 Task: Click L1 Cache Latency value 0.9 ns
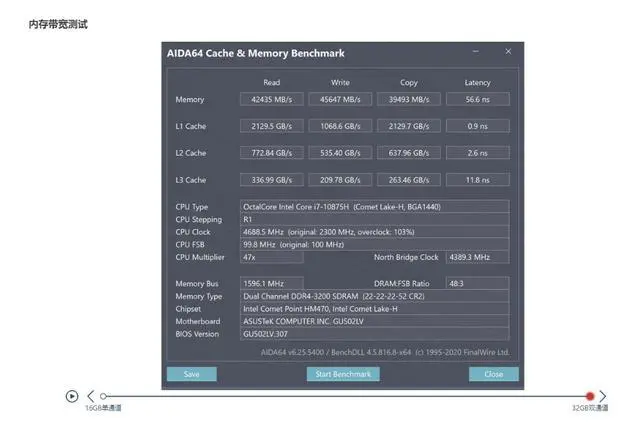click(478, 126)
